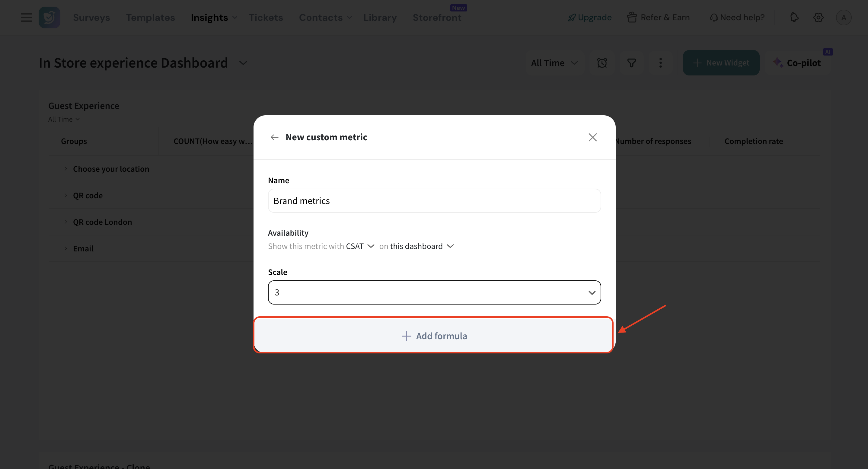Open the scheduled clock icon
Image resolution: width=868 pixels, height=469 pixels.
pos(602,63)
